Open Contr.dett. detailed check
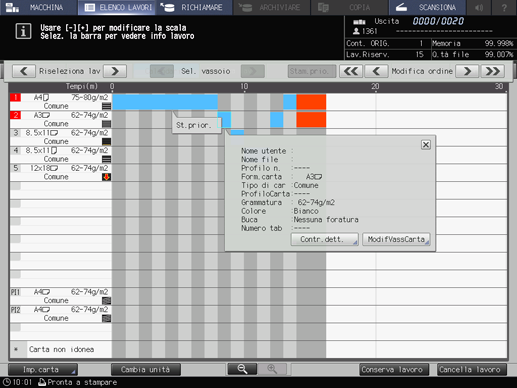Viewport: 517px width, 388px height. 324,239
